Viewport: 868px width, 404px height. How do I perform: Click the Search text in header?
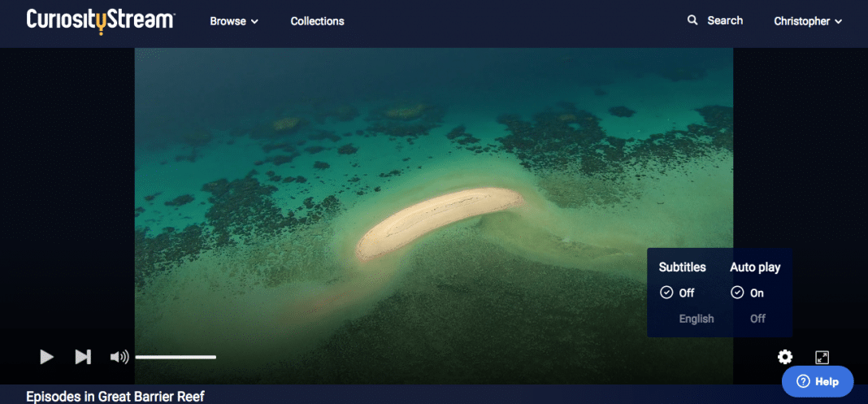pyautogui.click(x=724, y=20)
